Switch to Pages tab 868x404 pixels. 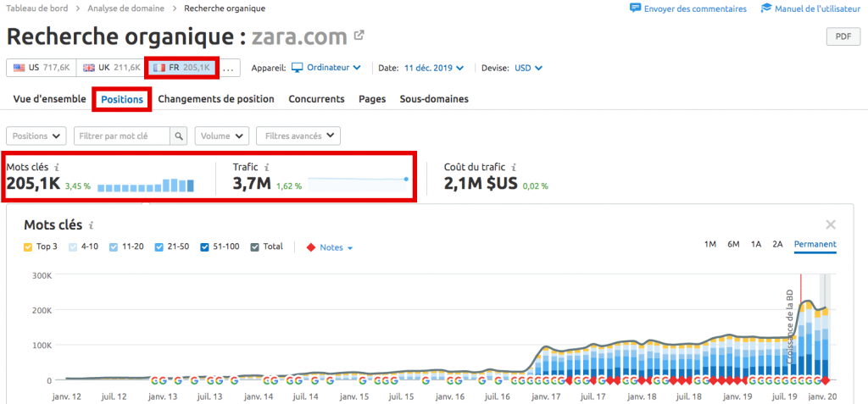point(372,99)
